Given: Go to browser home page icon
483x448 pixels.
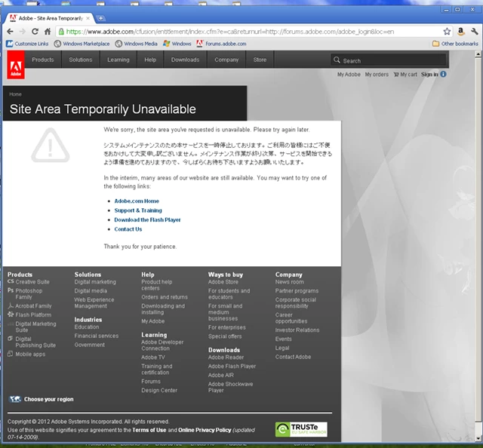Looking at the screenshot, I should click(x=48, y=32).
